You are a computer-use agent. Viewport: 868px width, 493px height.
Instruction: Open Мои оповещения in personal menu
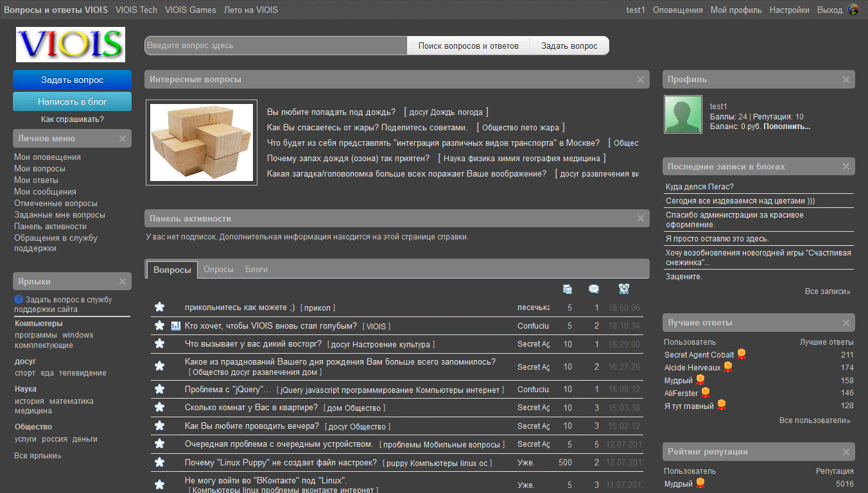click(x=48, y=157)
